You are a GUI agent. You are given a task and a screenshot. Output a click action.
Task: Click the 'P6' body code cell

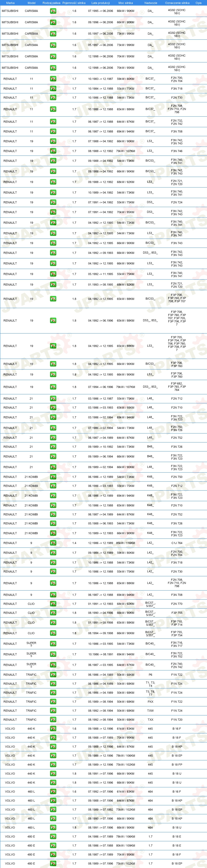[x=150, y=675]
